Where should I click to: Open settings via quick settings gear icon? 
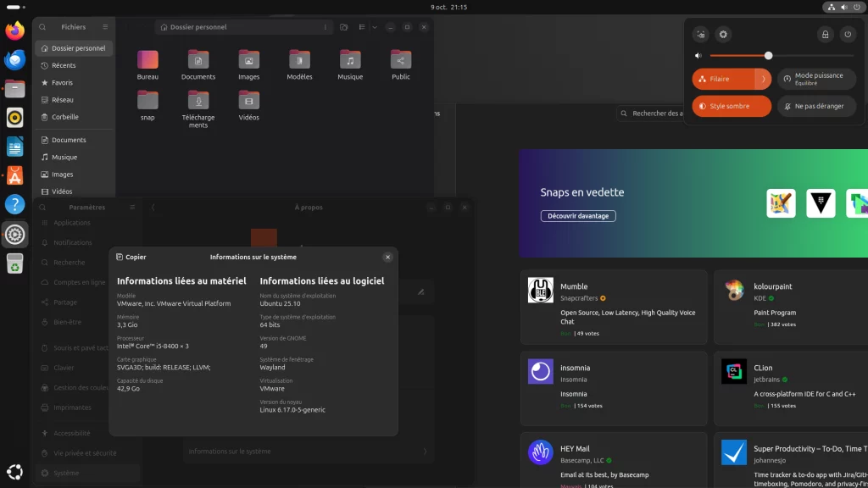723,35
